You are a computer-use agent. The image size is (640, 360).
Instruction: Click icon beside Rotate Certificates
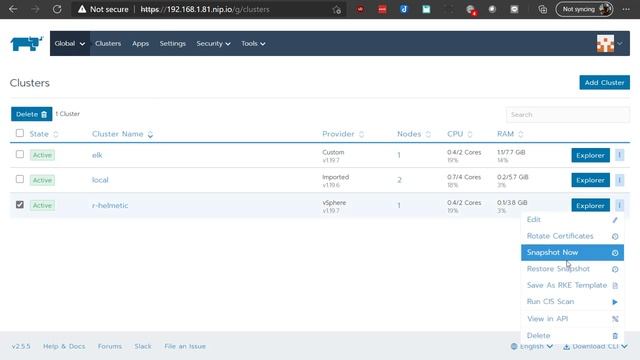(615, 236)
